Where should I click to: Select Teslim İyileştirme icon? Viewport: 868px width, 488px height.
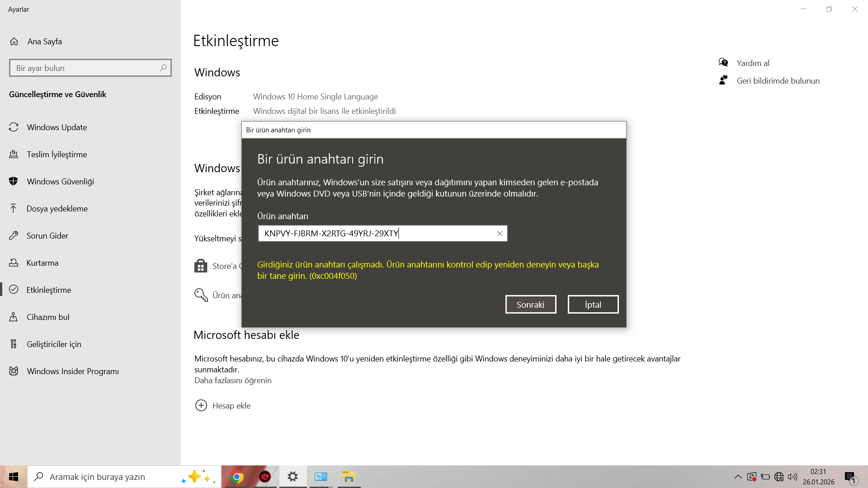click(x=14, y=155)
